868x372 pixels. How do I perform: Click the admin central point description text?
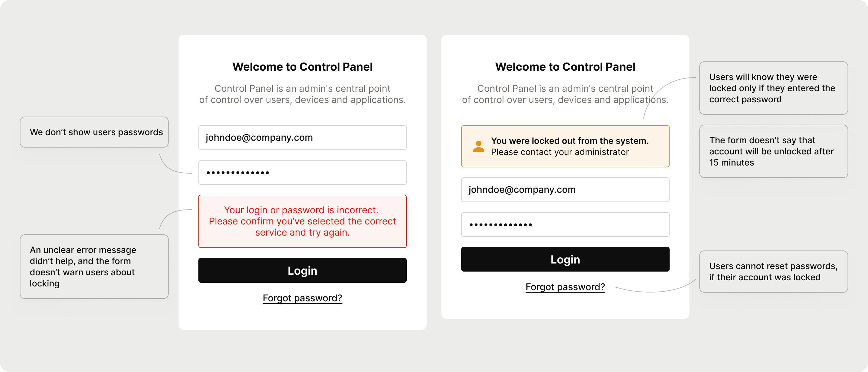tap(302, 94)
